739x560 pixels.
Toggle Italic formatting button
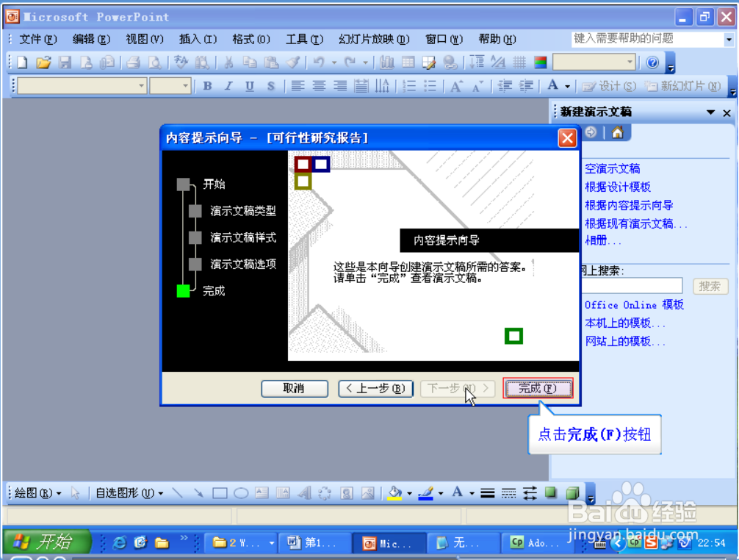coord(228,86)
